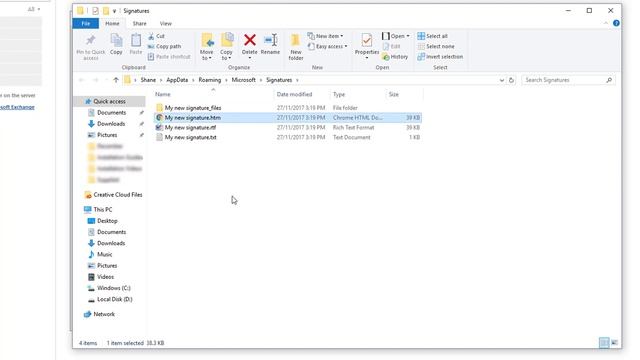Open the Copy to dropdown button
The image size is (640, 360).
click(226, 47)
